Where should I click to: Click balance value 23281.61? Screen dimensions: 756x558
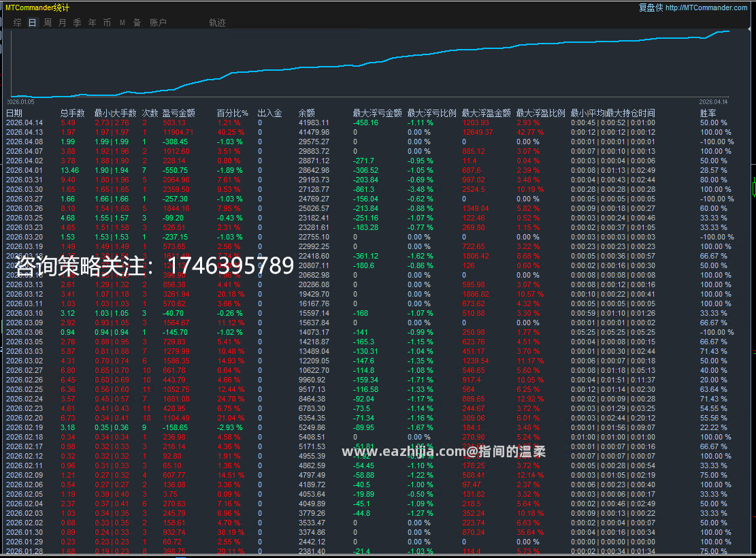[314, 228]
